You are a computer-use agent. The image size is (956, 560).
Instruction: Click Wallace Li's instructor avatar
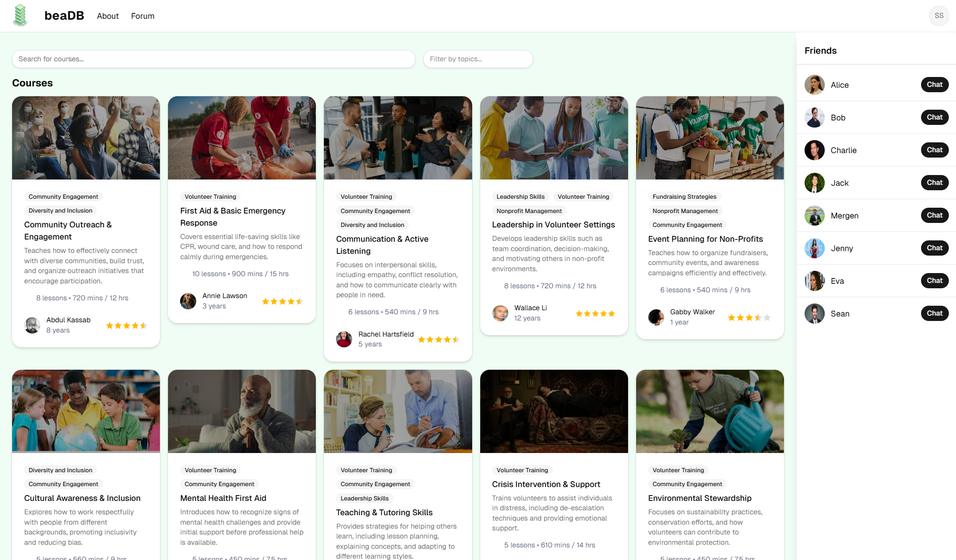click(x=500, y=313)
